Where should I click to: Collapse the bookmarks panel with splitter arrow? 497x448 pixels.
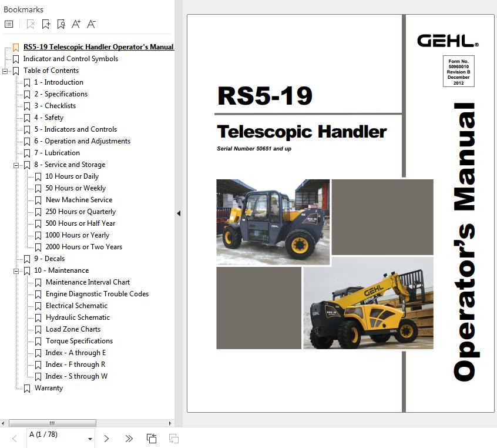[178, 213]
